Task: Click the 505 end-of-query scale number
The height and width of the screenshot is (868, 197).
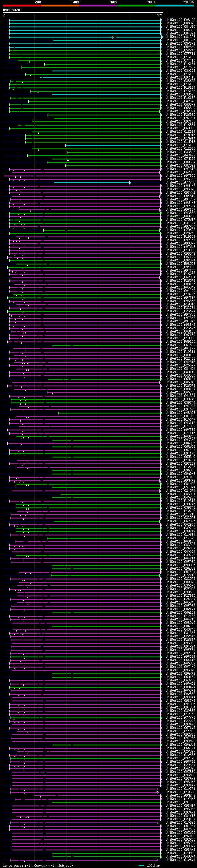Action: tap(159, 15)
